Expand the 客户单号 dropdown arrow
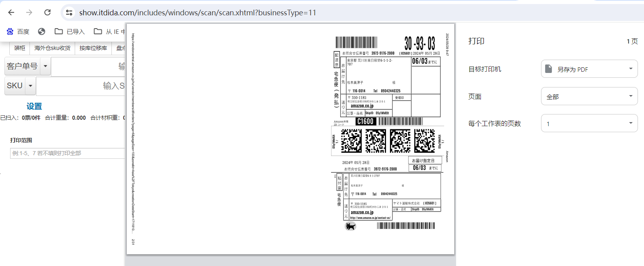The image size is (644, 266). click(46, 66)
